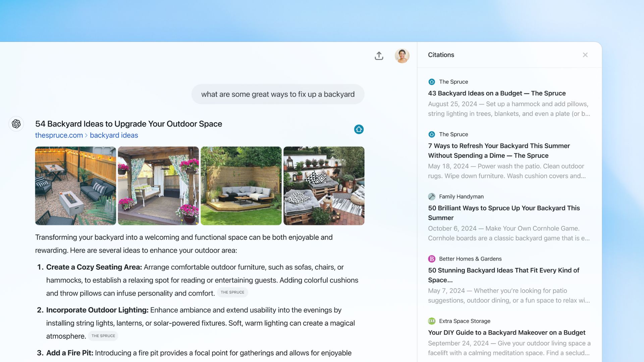
Task: Click Extra Space Storage citation icon
Action: coord(431,321)
